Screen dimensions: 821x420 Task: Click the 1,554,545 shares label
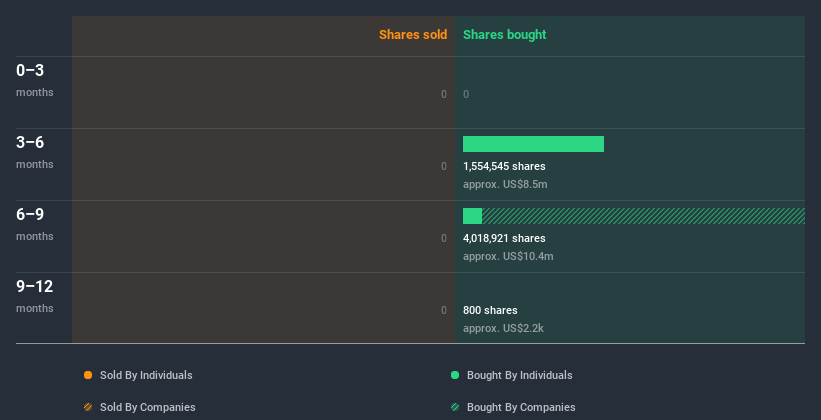pos(504,166)
